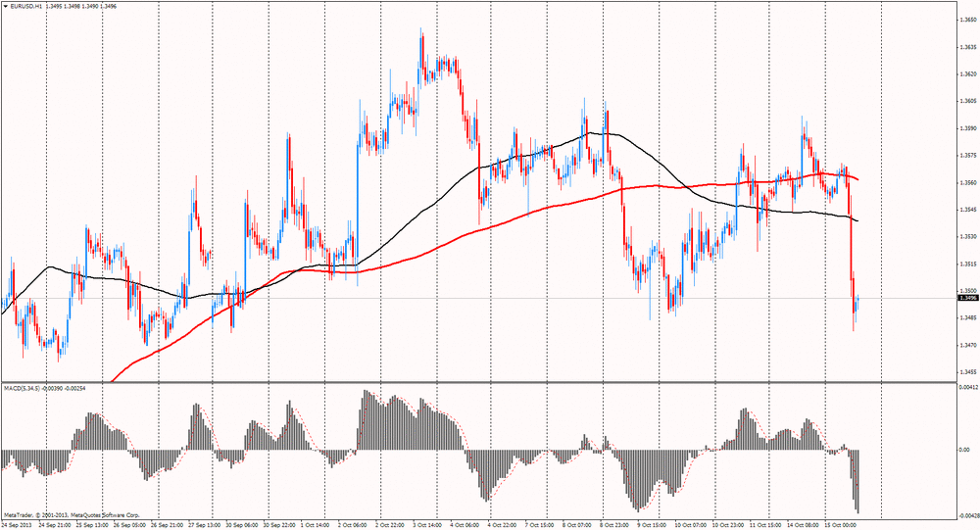Click the 4 Oct 22:00 time label
Image resolution: width=980 pixels, height=530 pixels.
pos(503,525)
